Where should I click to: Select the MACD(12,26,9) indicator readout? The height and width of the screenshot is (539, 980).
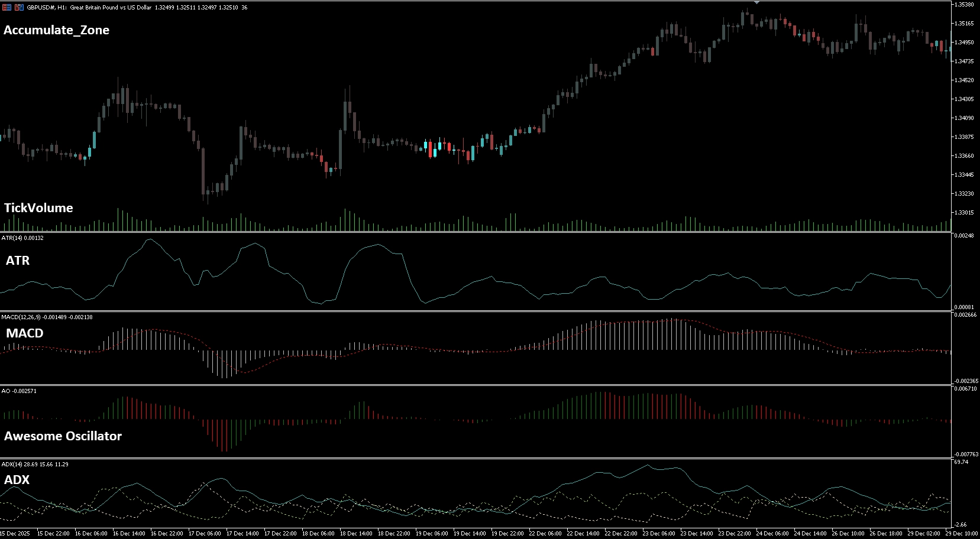47,317
